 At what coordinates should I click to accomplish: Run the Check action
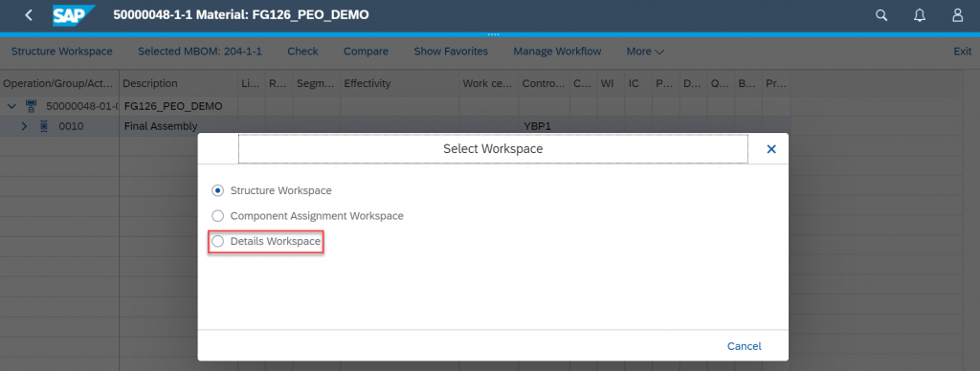pos(302,52)
